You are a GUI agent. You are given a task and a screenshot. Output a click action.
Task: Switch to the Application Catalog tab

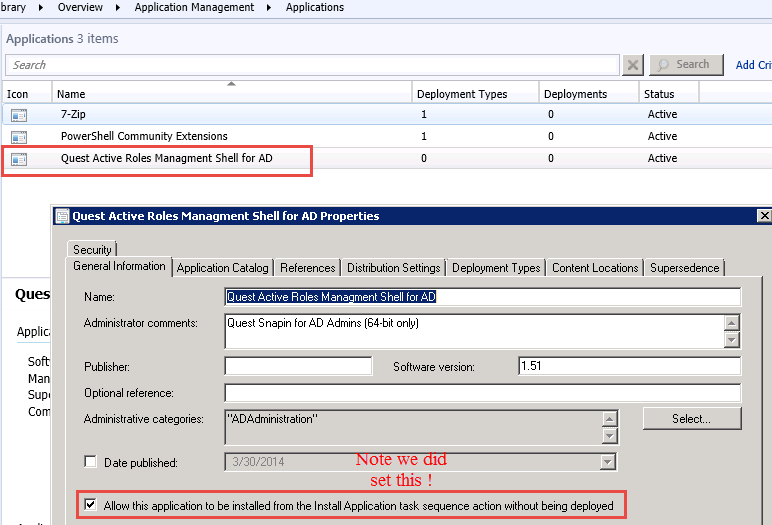(223, 268)
